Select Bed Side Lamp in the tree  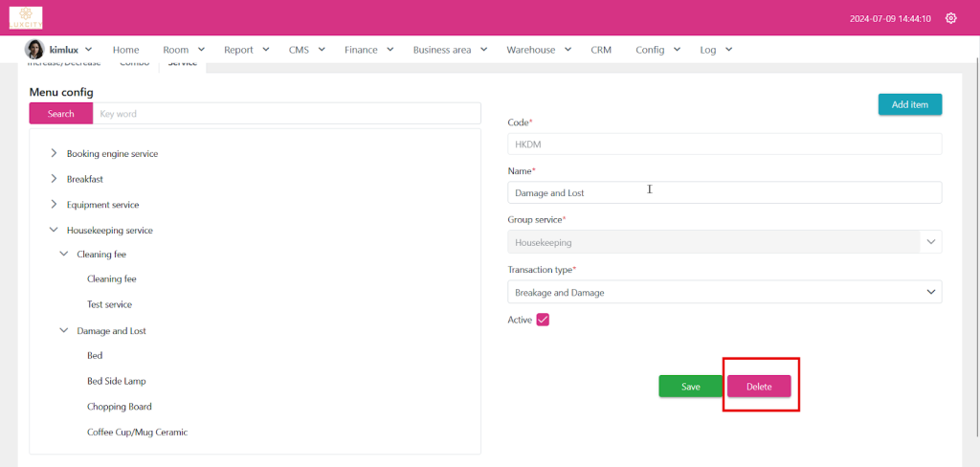[119, 381]
